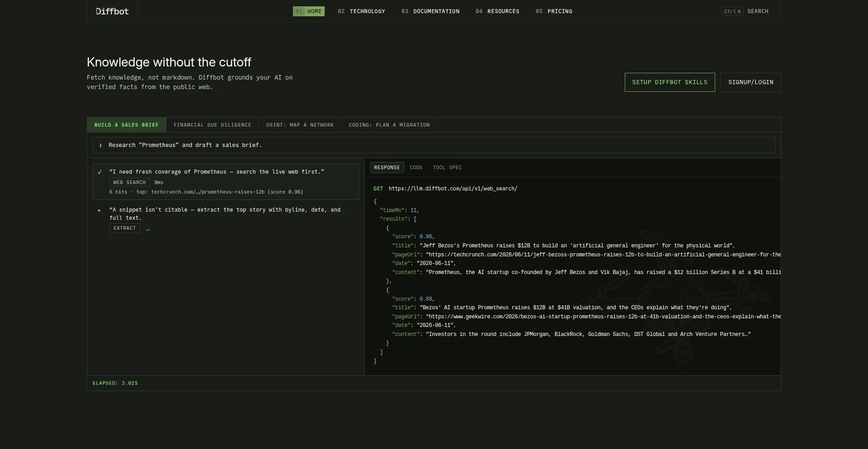Click the TechCrunch pageUrl link in the response
The image size is (868, 449).
pyautogui.click(x=604, y=255)
